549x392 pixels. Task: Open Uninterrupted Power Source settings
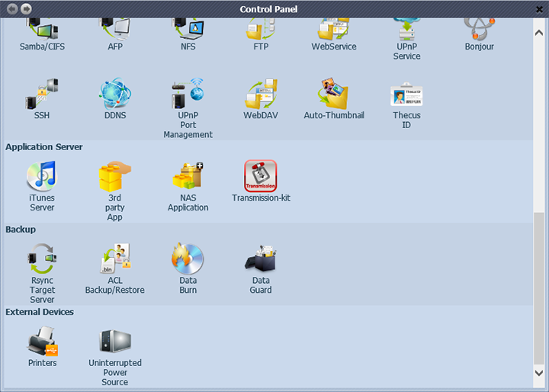tap(115, 342)
